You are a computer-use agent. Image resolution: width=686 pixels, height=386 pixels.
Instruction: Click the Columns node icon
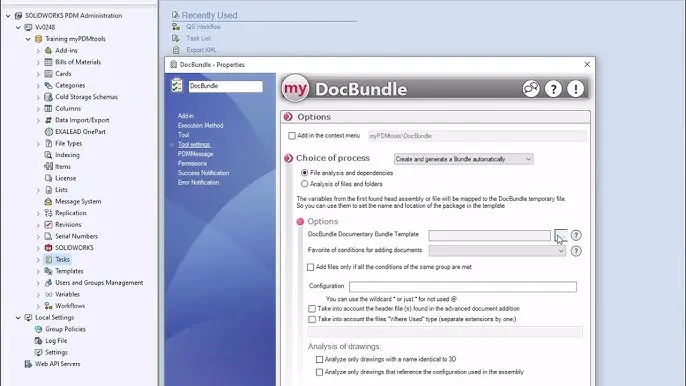[49, 109]
